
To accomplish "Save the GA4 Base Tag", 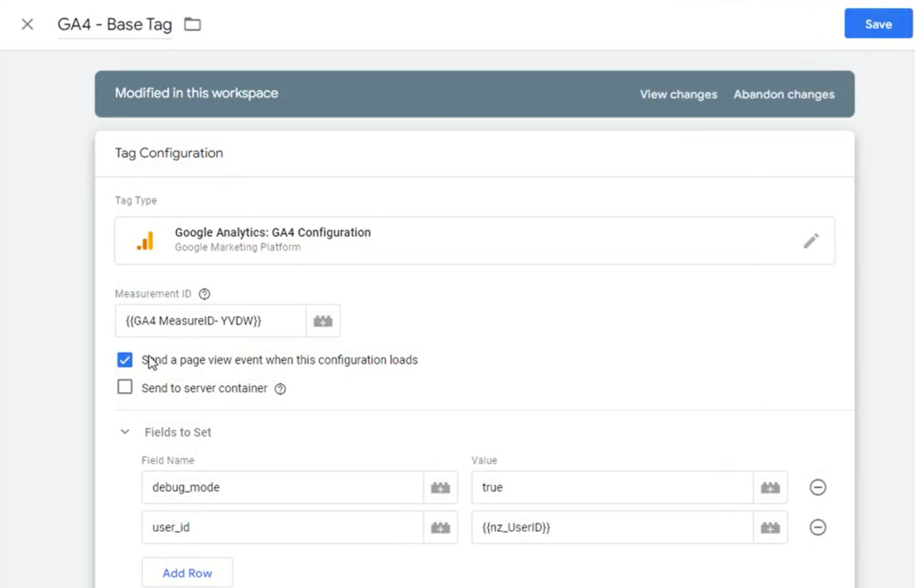I will [877, 23].
